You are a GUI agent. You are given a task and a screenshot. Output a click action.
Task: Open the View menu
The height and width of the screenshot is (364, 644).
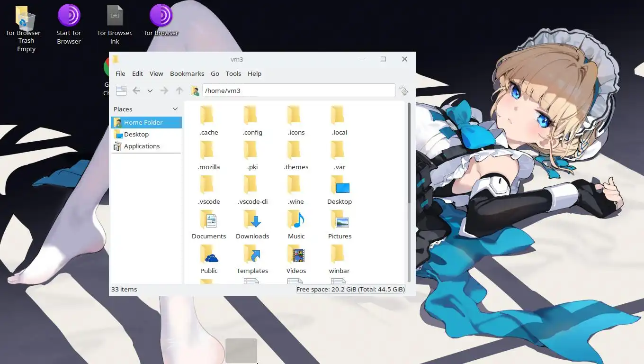tap(156, 73)
